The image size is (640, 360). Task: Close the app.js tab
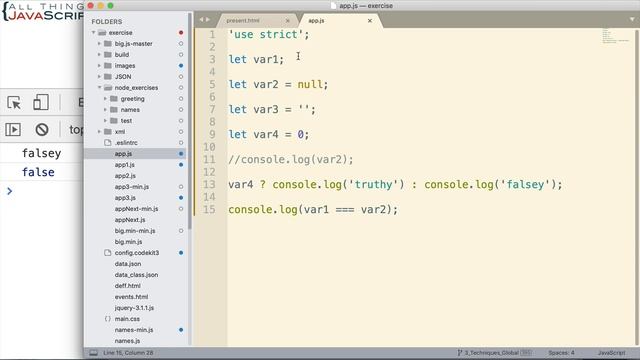pos(370,20)
